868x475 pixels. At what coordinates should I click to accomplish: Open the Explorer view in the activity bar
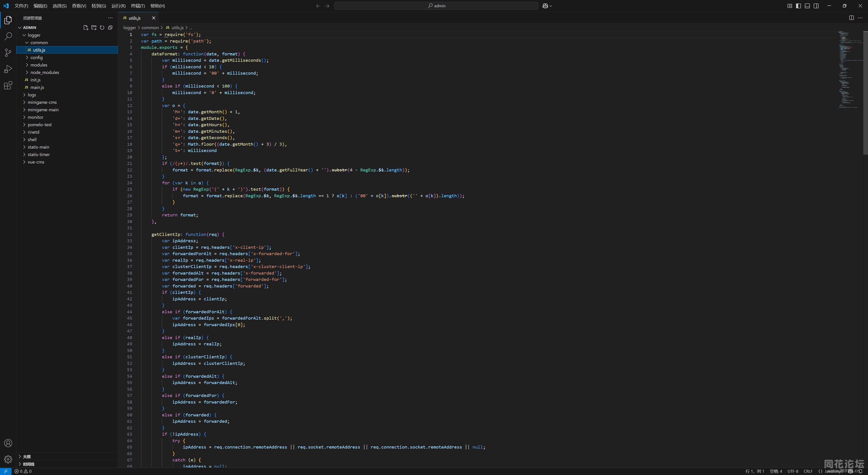(x=8, y=20)
